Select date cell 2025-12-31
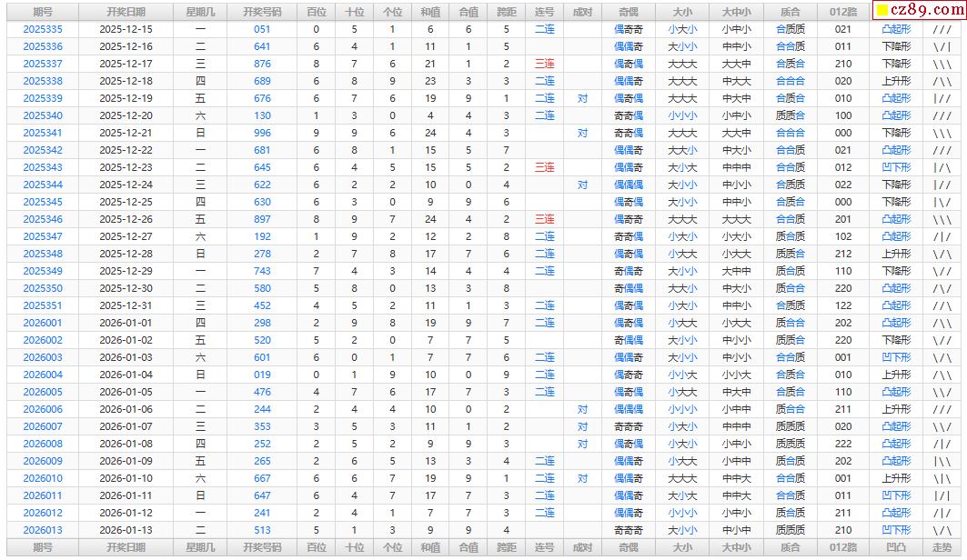This screenshot has width=967, height=560. (x=126, y=305)
